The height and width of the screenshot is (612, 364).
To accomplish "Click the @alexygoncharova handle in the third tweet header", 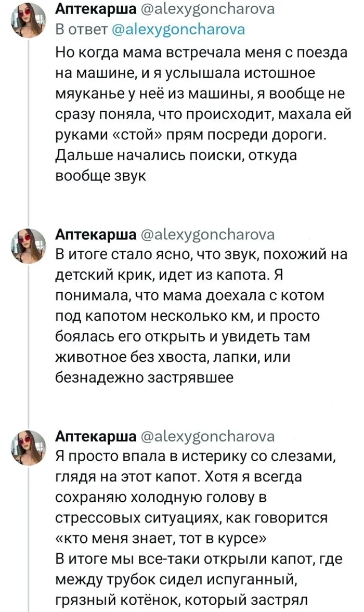I will pos(203,436).
